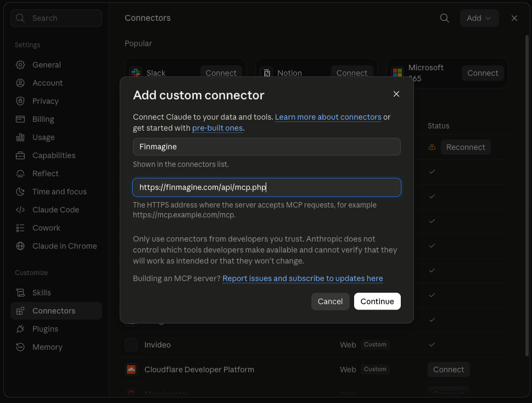Open Learn more about connectors link

pos(328,117)
